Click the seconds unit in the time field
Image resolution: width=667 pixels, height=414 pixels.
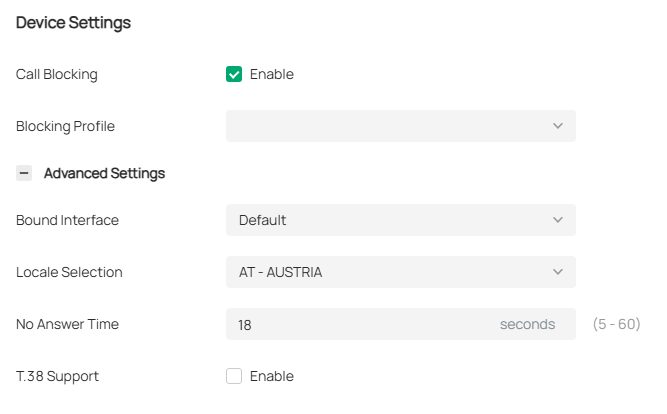[527, 324]
